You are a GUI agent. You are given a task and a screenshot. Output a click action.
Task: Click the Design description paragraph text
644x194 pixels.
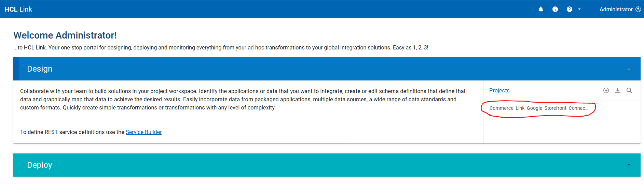click(243, 99)
